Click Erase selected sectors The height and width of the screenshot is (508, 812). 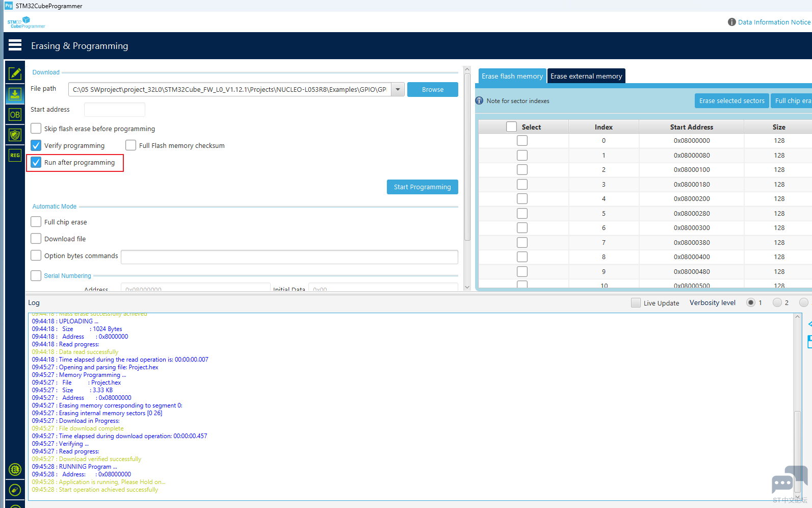[x=732, y=100]
